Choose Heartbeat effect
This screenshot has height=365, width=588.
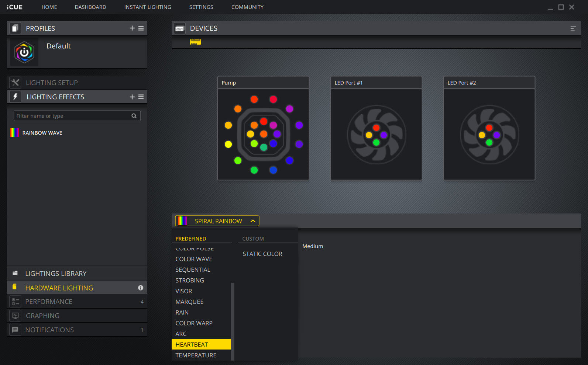(201, 344)
